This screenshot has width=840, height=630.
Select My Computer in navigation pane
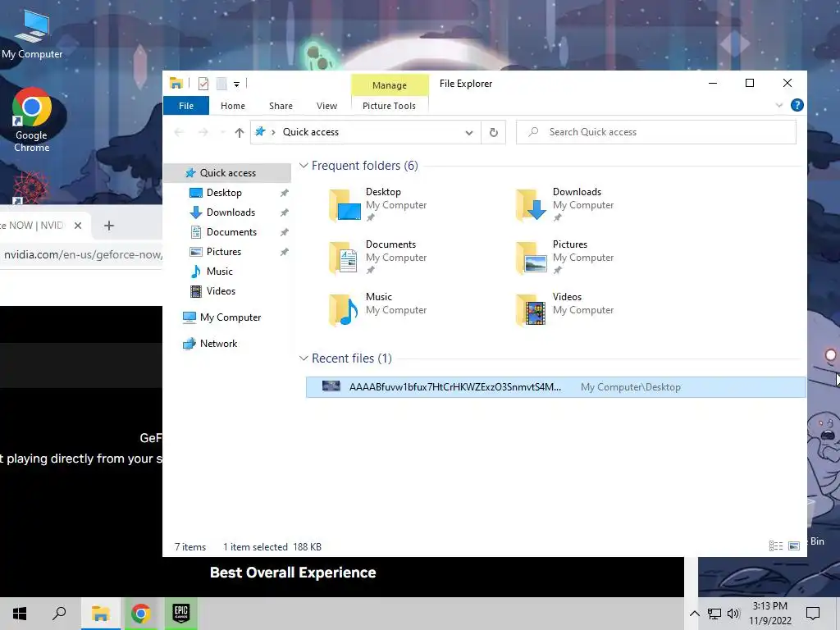click(x=230, y=317)
